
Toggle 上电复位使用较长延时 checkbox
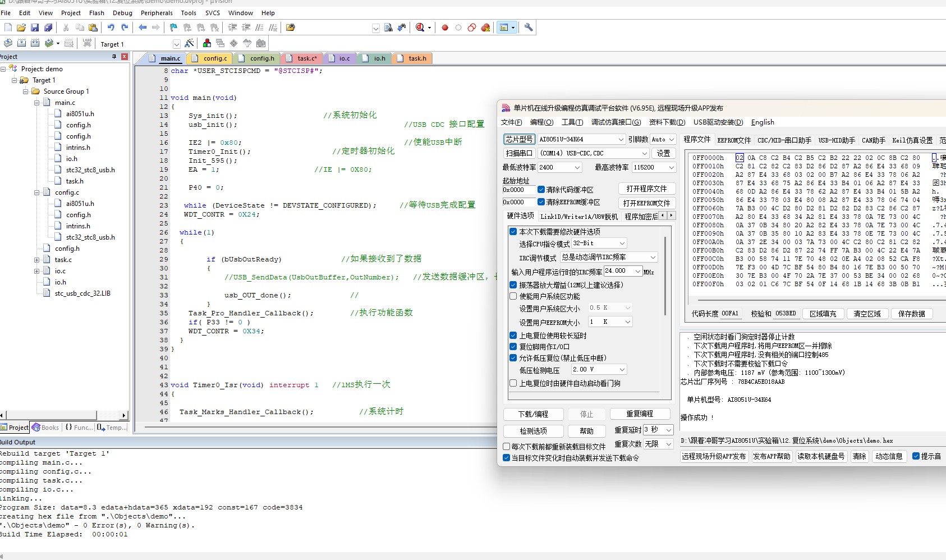pyautogui.click(x=513, y=336)
